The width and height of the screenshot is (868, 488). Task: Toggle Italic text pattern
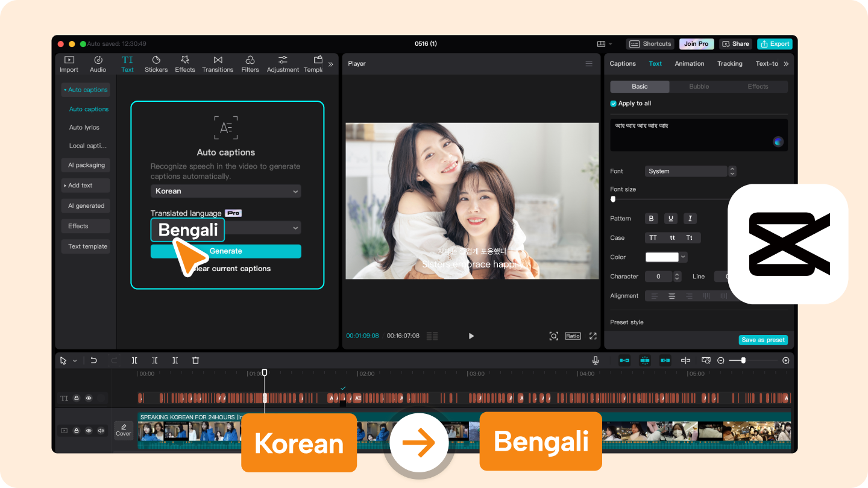690,219
